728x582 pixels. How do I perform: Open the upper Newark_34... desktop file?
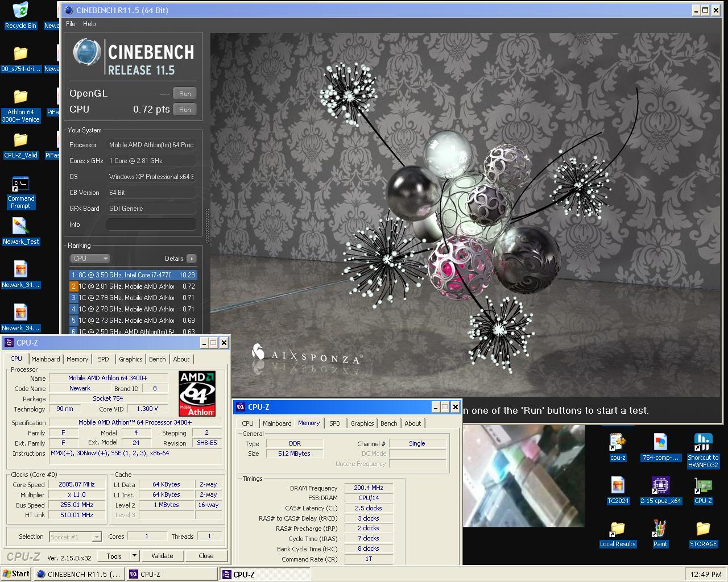click(x=20, y=275)
